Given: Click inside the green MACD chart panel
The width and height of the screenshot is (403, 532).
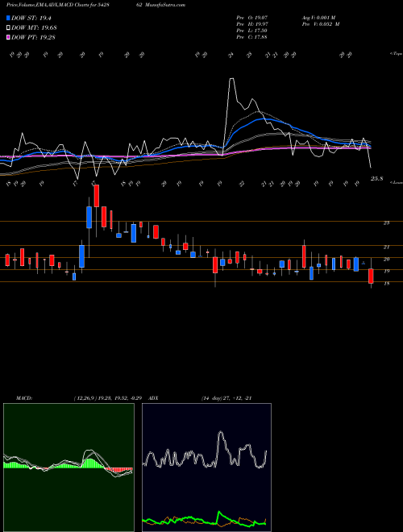Looking at the screenshot, I should (x=69, y=468).
